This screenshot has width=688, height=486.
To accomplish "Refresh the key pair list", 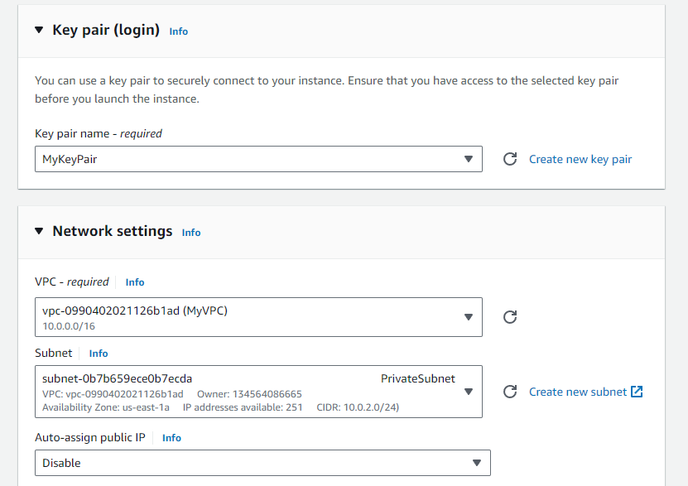I will (x=509, y=159).
